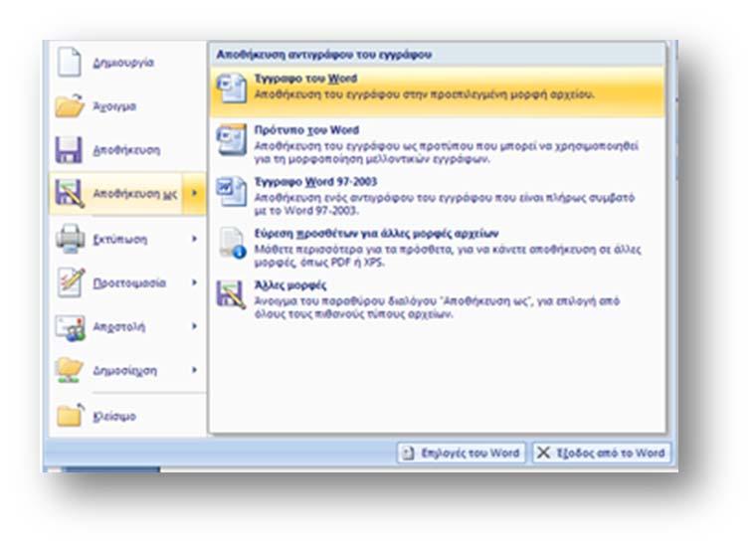Select the Αποστολή menu entry
Viewport: 756px width, 550px height.
coord(127,327)
